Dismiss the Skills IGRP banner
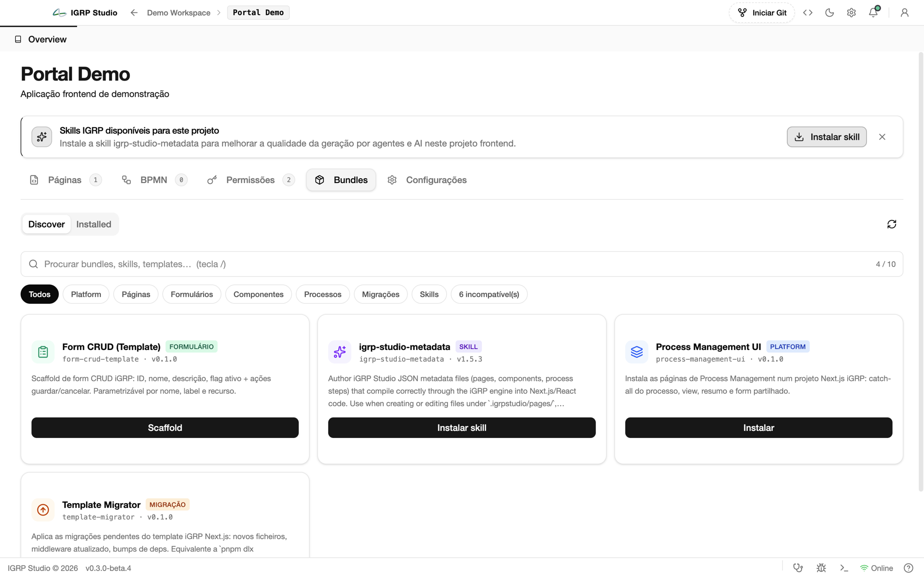The height and width of the screenshot is (578, 924). [882, 137]
